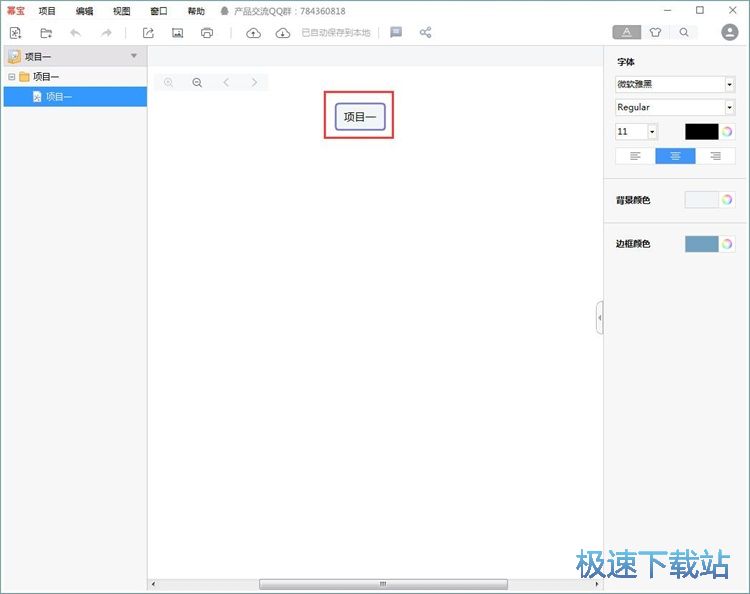The height and width of the screenshot is (594, 750).
Task: Collapse the 项目一 folder tree node
Action: coord(12,77)
